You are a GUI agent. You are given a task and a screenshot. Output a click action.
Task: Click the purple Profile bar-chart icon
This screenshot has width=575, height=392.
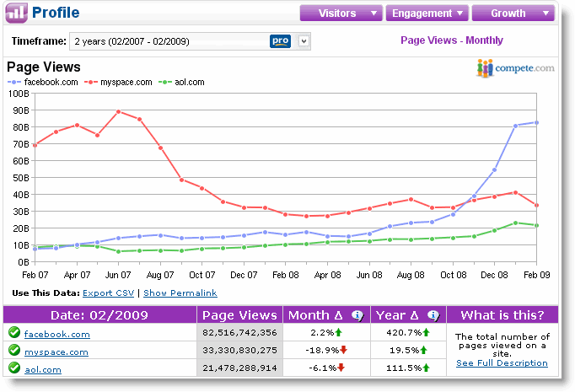(x=16, y=13)
